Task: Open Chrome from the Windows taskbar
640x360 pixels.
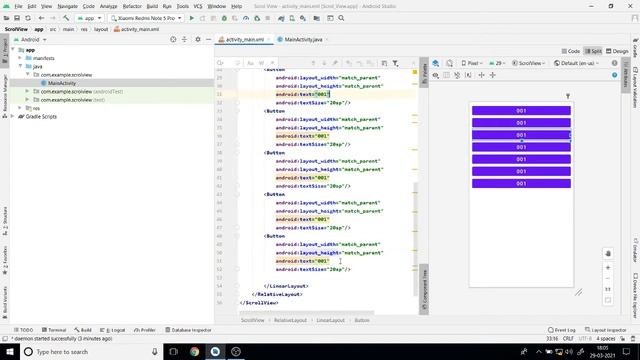Action: click(x=194, y=352)
